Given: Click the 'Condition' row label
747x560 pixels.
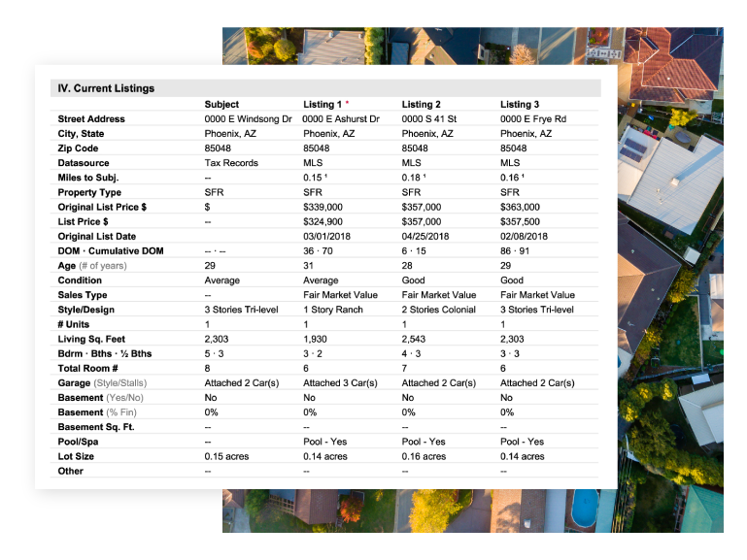Looking at the screenshot, I should [80, 280].
